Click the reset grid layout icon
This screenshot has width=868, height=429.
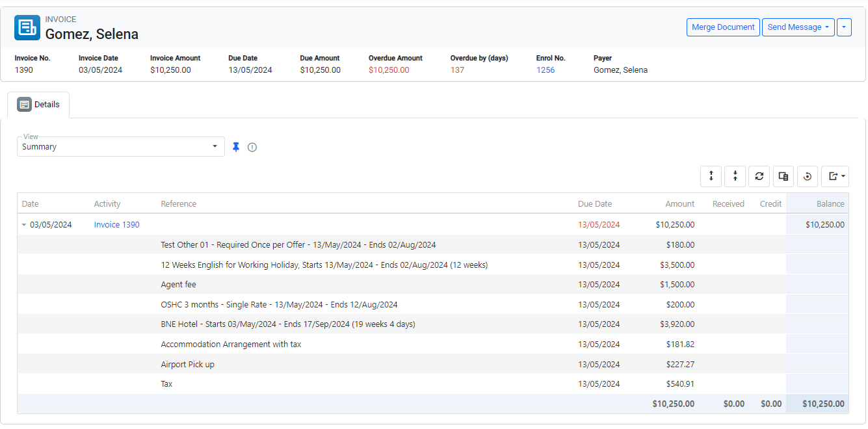(x=807, y=176)
